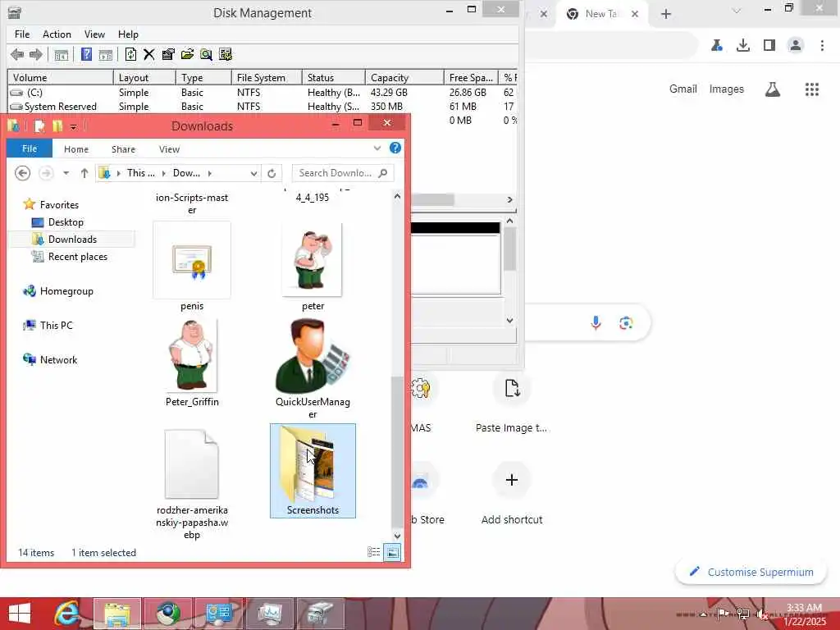Open the browser Downloads icon in toolbar
Screen dimensions: 840x630
[743, 45]
